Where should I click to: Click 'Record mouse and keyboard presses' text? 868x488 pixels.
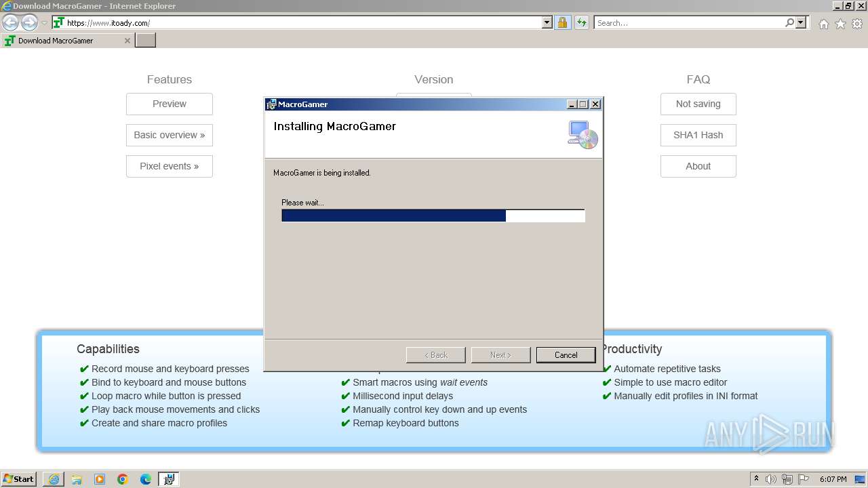(170, 369)
